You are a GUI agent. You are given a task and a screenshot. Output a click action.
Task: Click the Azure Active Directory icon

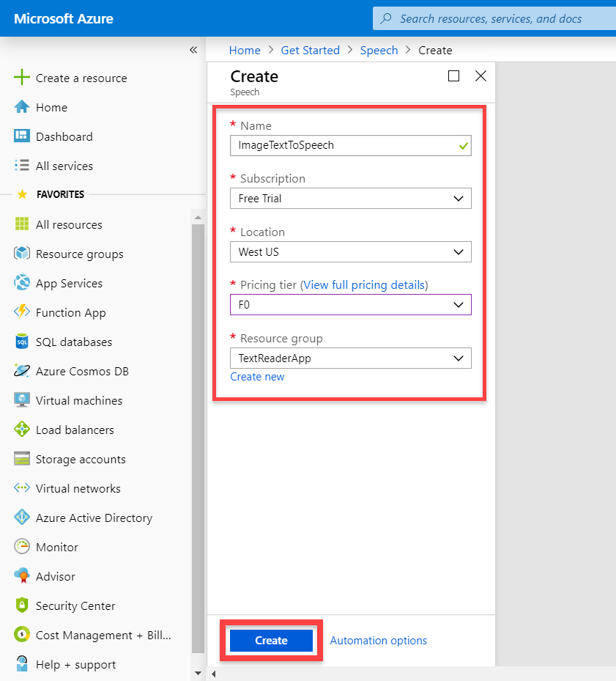click(x=22, y=518)
